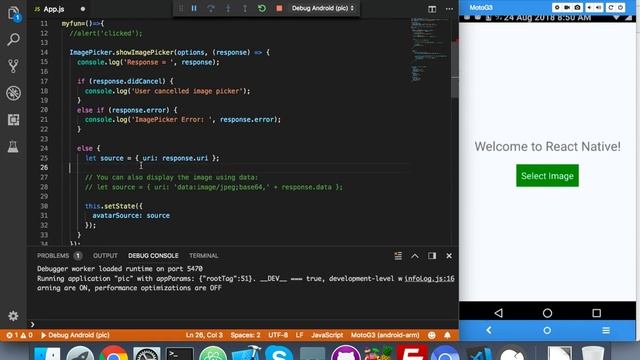
Task: Click the Ln 26, Col 3 cursor position indicator
Action: [204, 335]
